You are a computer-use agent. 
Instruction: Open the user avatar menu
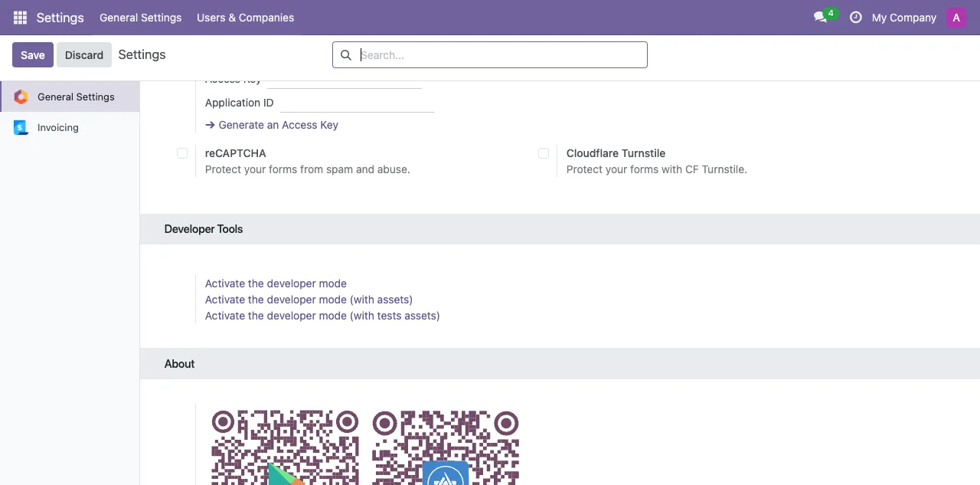point(956,18)
